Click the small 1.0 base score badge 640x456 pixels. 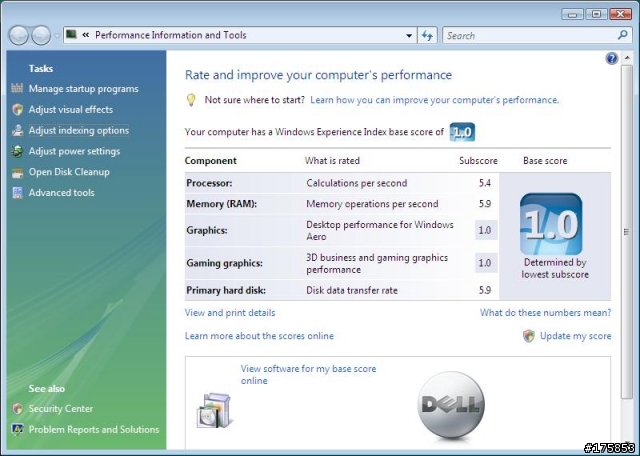click(462, 132)
